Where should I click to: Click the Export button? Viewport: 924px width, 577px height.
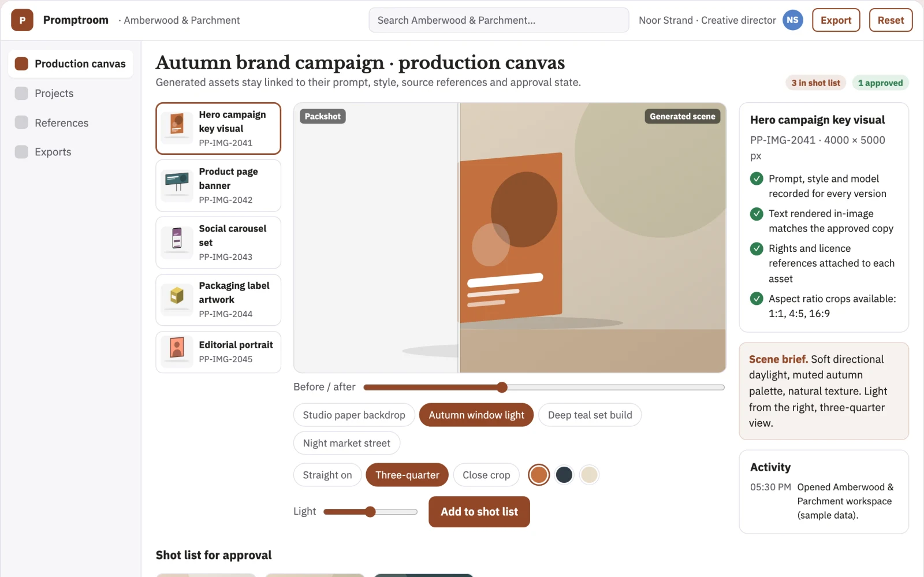pos(836,20)
